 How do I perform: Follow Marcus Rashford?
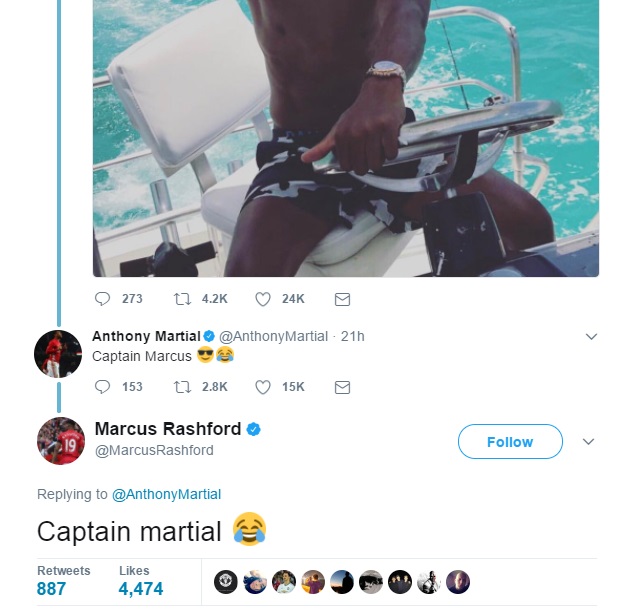510,441
